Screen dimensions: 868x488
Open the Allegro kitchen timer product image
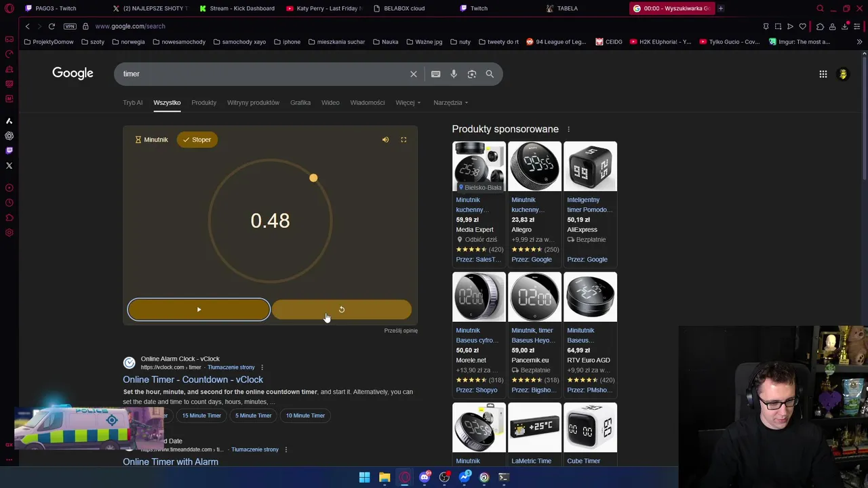(534, 167)
